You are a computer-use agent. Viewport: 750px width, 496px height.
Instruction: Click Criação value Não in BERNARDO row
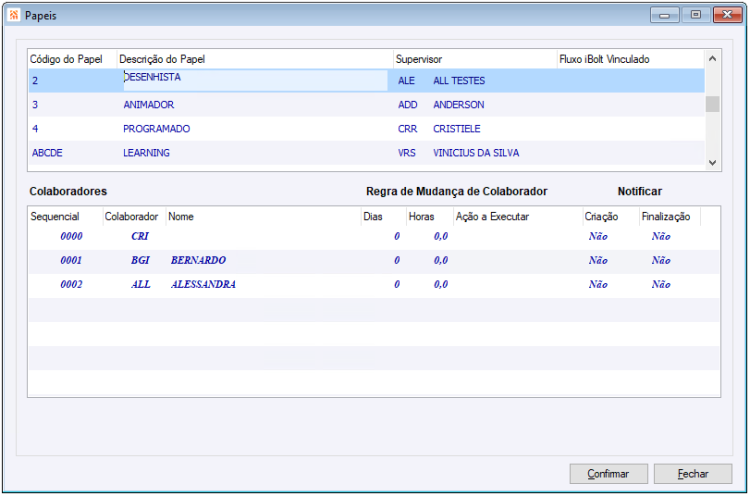pyautogui.click(x=598, y=260)
